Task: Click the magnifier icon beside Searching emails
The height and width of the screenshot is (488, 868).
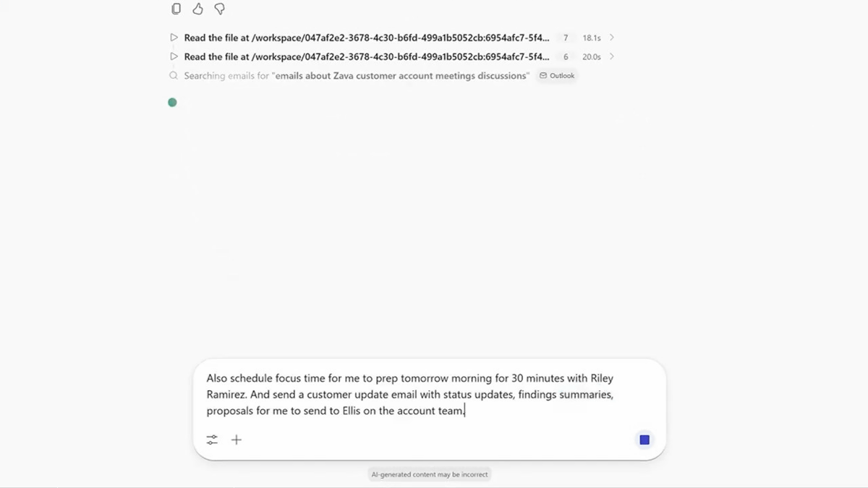Action: coord(174,75)
